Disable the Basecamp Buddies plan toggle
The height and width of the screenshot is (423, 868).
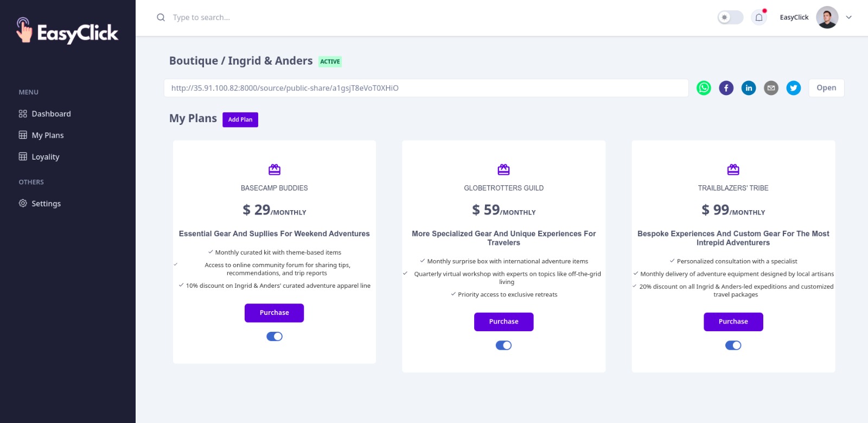(x=275, y=337)
